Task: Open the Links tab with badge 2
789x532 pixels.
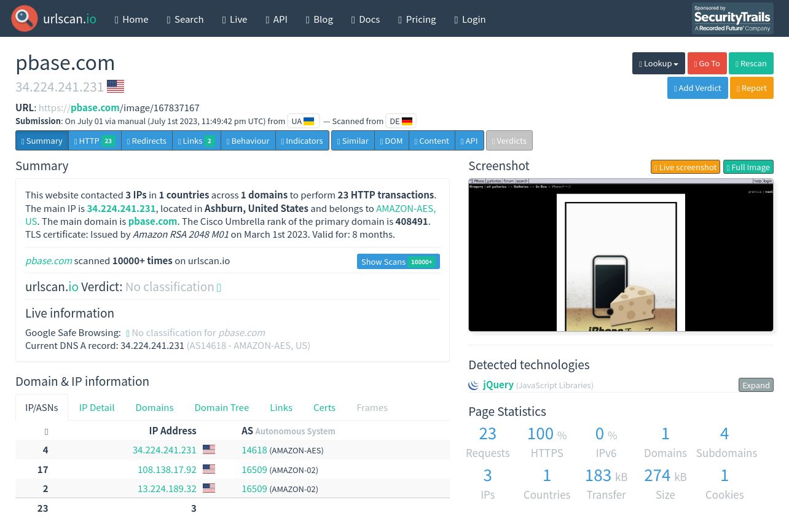Action: [x=197, y=141]
